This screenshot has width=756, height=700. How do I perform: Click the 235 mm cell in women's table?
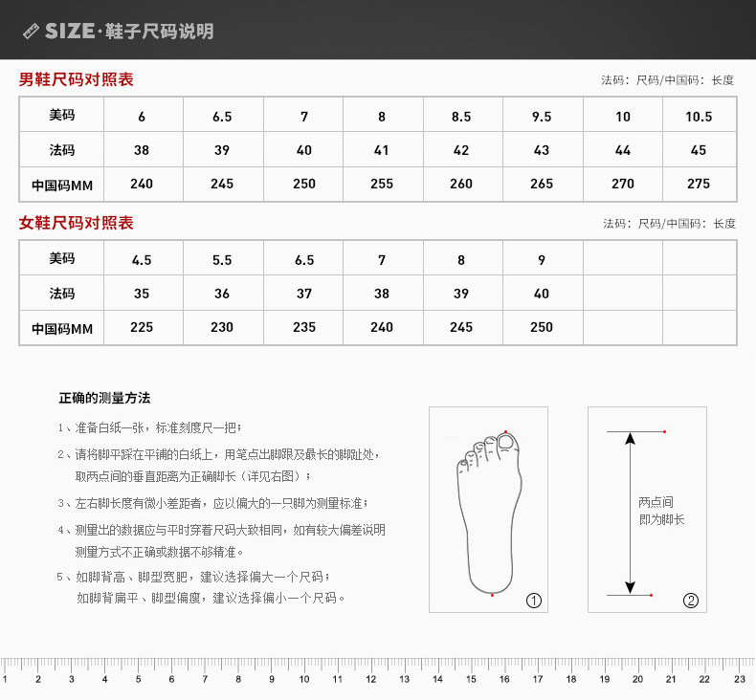coord(304,327)
